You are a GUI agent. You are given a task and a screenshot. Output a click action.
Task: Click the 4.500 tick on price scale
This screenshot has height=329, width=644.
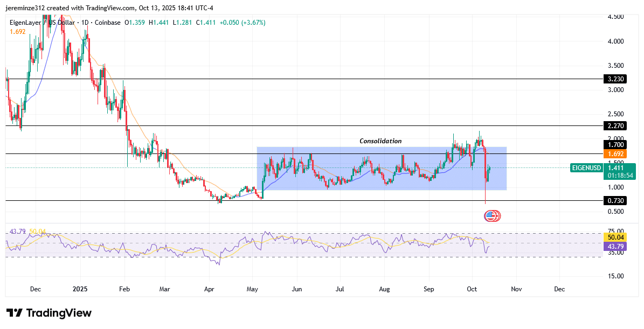615,17
